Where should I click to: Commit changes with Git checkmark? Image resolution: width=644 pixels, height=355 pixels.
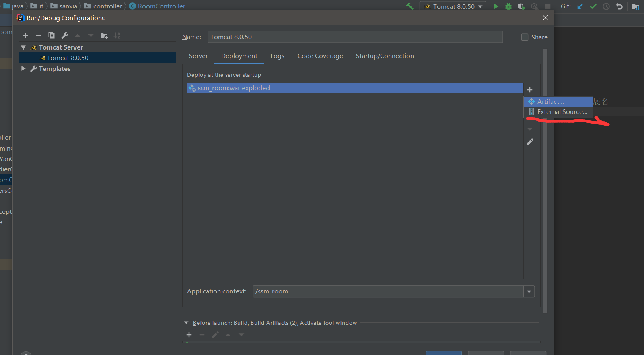point(593,6)
